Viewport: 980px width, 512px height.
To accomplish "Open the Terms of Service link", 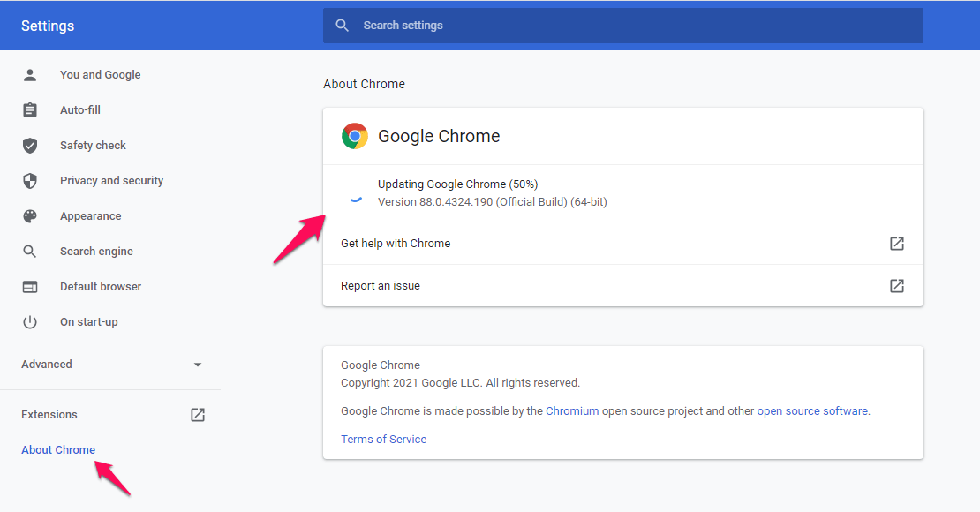I will coord(384,440).
